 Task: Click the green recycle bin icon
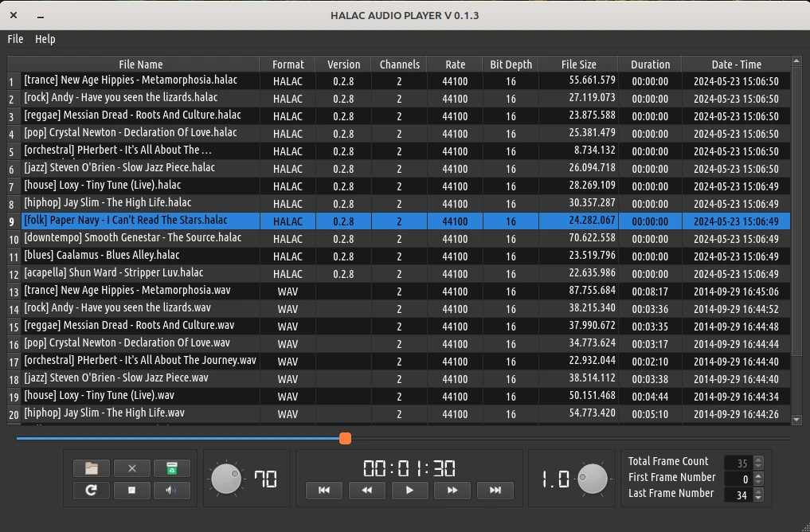coord(171,468)
